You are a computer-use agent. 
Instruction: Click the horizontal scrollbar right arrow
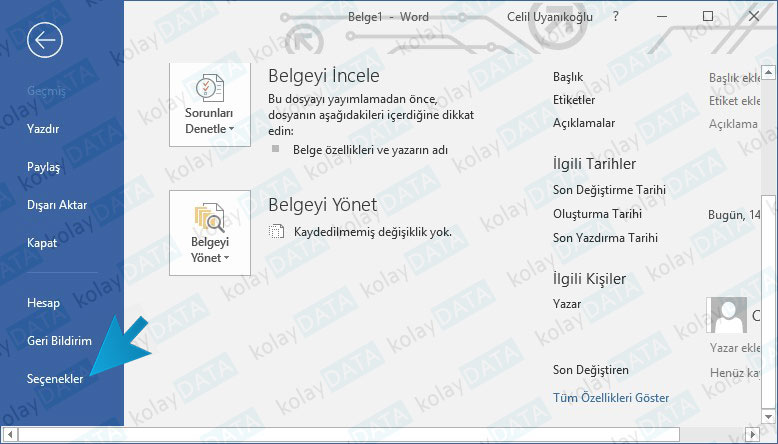click(x=752, y=434)
